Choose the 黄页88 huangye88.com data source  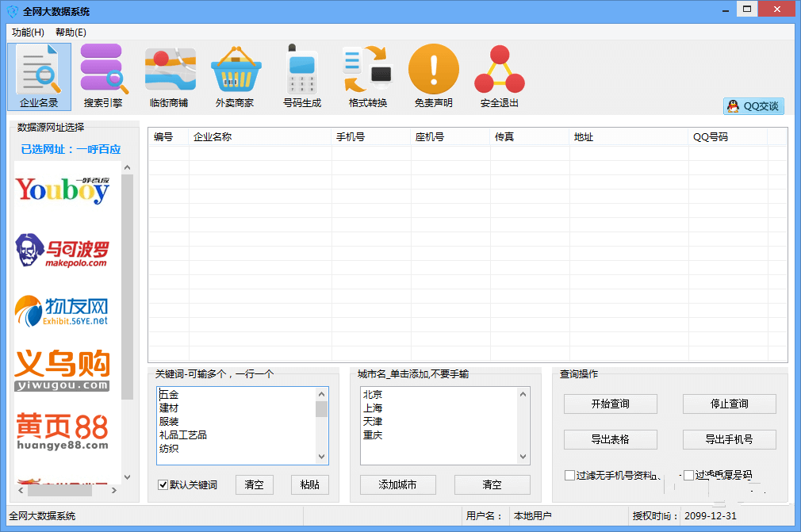(63, 431)
